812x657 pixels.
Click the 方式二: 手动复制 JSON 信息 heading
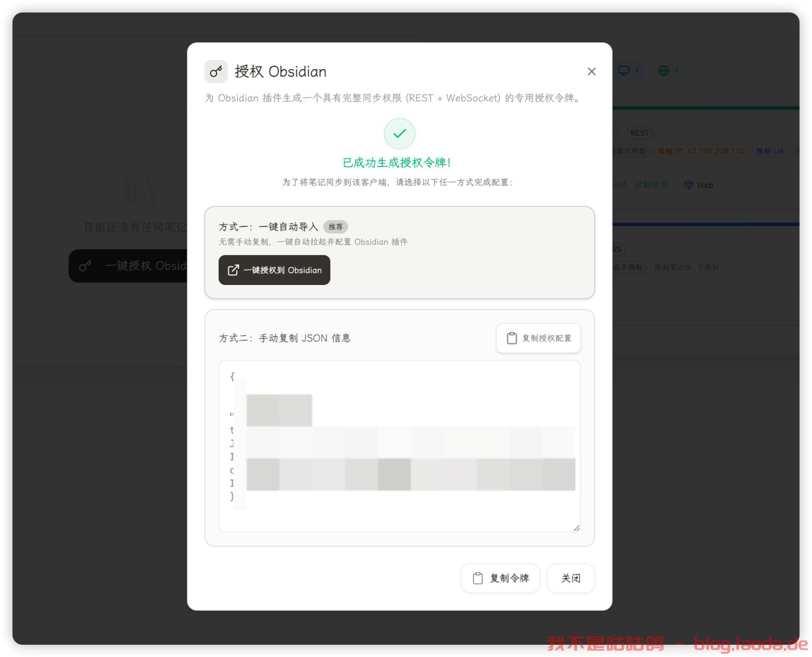coord(285,338)
